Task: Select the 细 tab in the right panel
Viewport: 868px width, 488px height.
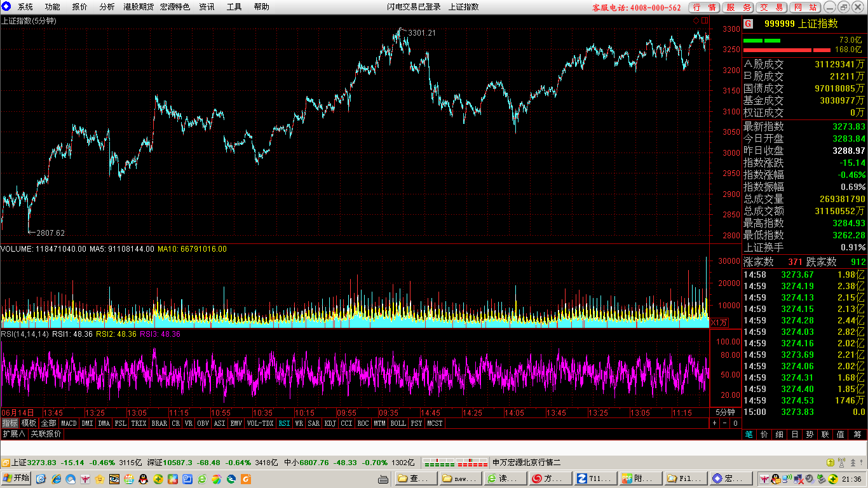Action: [780, 435]
